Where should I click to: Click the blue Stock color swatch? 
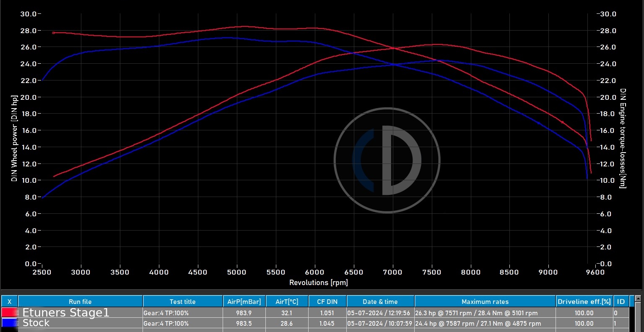click(x=10, y=323)
